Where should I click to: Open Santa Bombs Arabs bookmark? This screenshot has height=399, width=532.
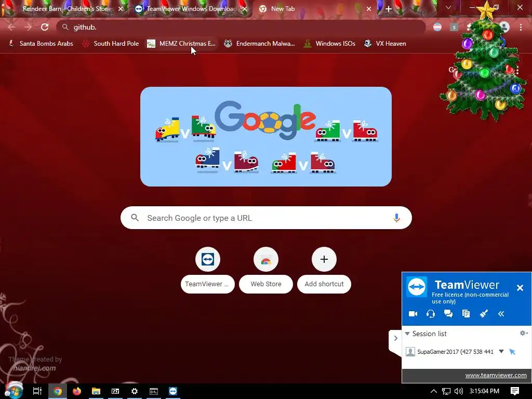(41, 44)
